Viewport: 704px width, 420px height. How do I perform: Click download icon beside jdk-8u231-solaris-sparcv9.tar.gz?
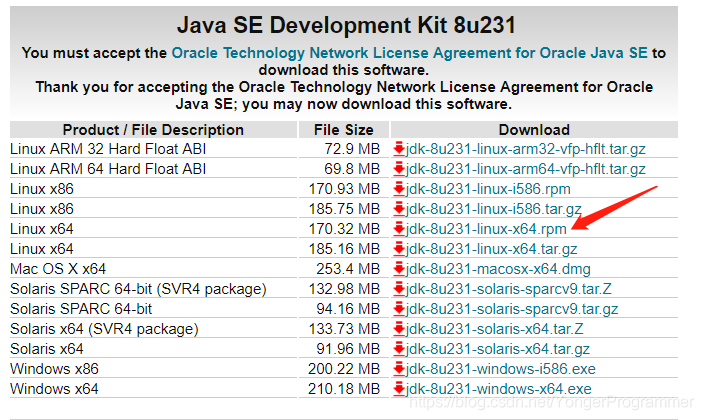[x=399, y=309]
